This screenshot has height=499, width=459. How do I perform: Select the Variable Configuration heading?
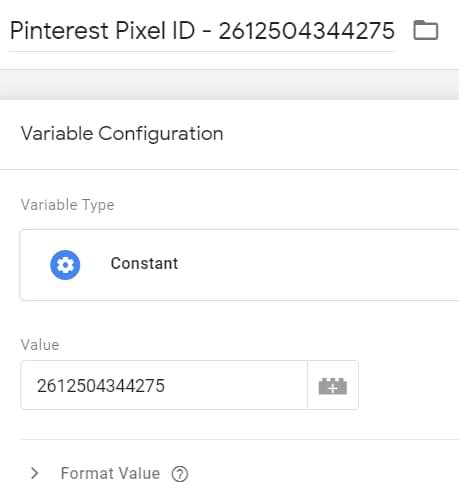click(122, 134)
